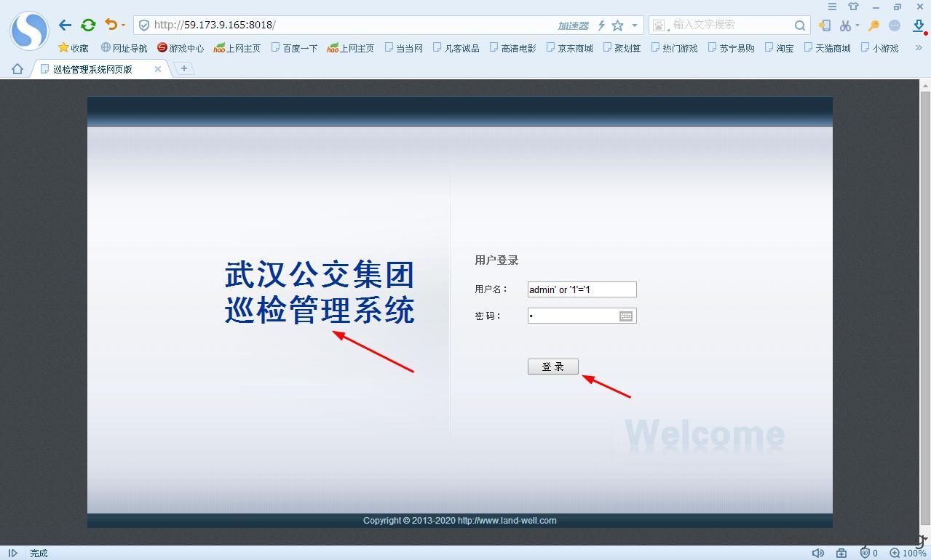Screen dimensions: 931x560
Task: Open the 聚划算 bookmark
Action: pos(622,48)
